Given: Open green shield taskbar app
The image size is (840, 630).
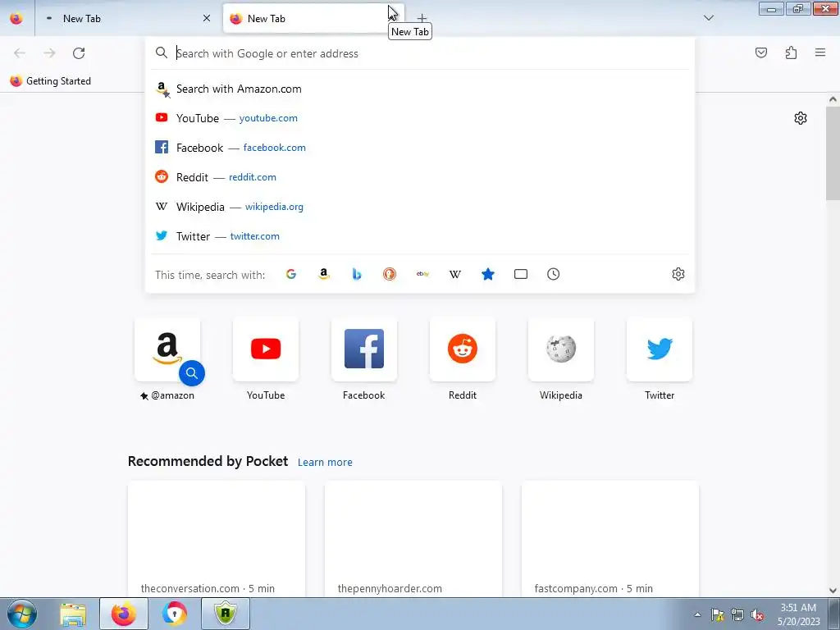Looking at the screenshot, I should [226, 614].
